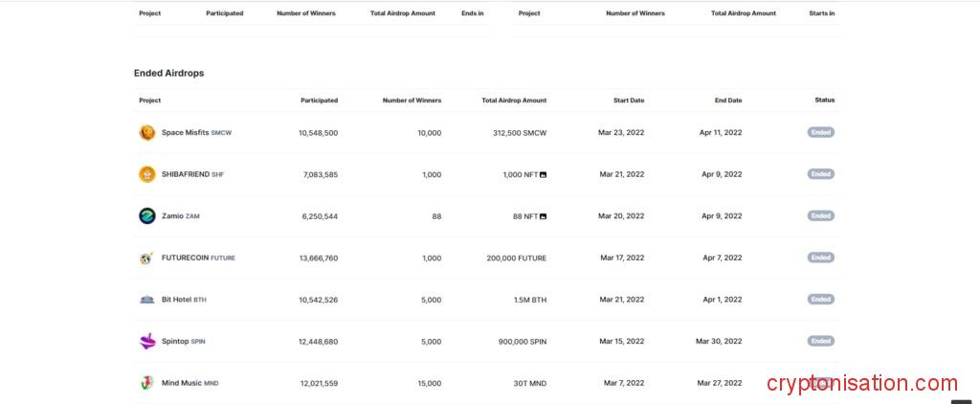This screenshot has width=980, height=404.
Task: Click the Ended status badge for FUTURECOIN
Action: click(x=820, y=258)
